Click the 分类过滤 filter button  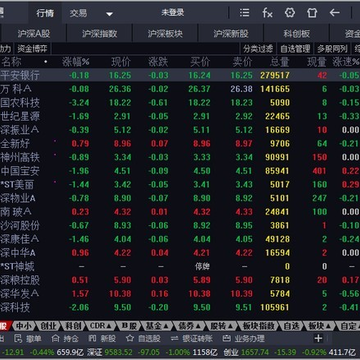(258, 49)
